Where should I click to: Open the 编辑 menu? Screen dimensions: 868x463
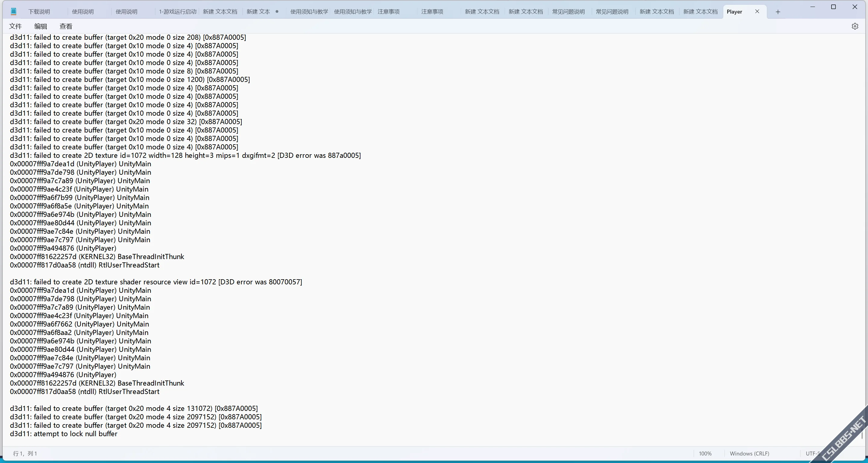[40, 26]
